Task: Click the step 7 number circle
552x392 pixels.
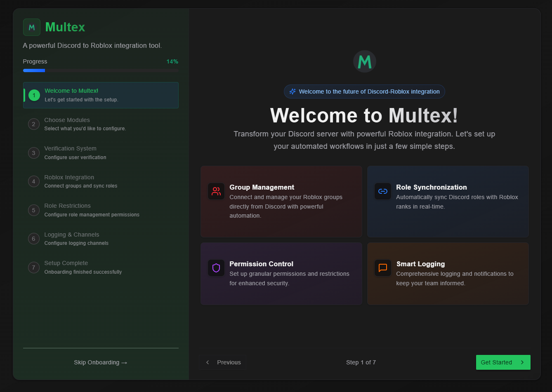Action: point(34,268)
